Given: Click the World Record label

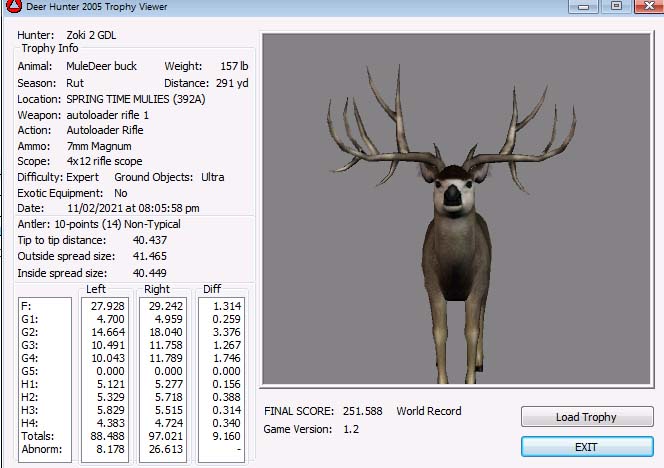Looking at the screenshot, I should point(429,411).
